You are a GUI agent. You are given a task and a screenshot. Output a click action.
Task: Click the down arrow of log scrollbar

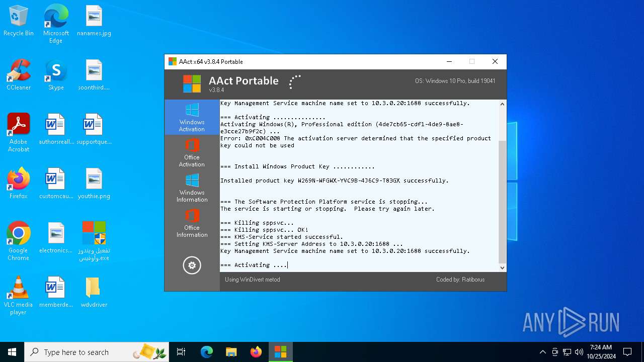[502, 268]
